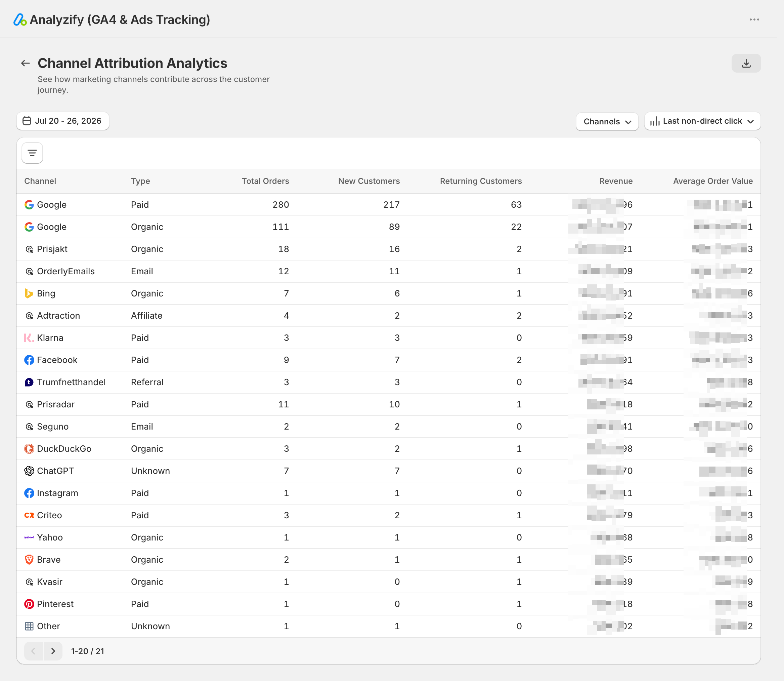Viewport: 784px width, 681px height.
Task: Click the Google icon in the Paid row
Action: (x=29, y=204)
